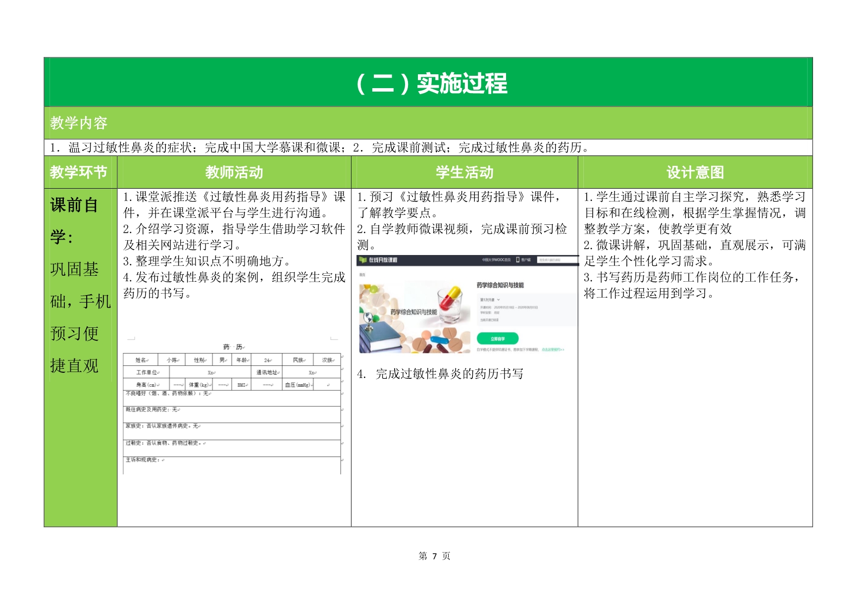The width and height of the screenshot is (868, 614).
Task: Open the 中国大学MOOC首页 link
Action: [x=496, y=260]
